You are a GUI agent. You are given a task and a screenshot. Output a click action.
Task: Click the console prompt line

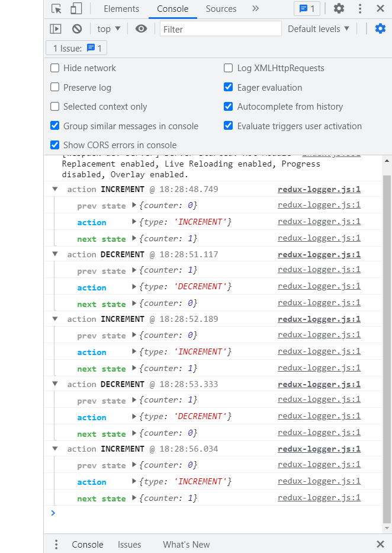pos(213,513)
